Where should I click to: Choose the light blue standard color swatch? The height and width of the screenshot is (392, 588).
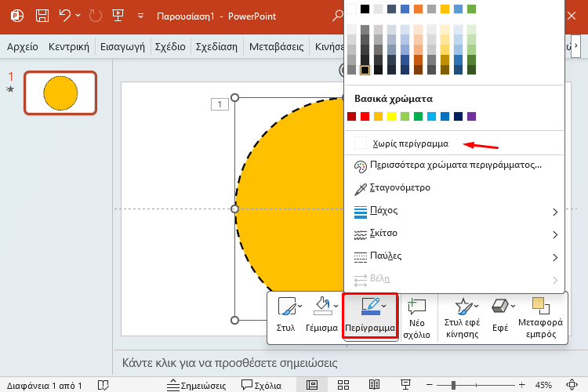click(x=432, y=116)
